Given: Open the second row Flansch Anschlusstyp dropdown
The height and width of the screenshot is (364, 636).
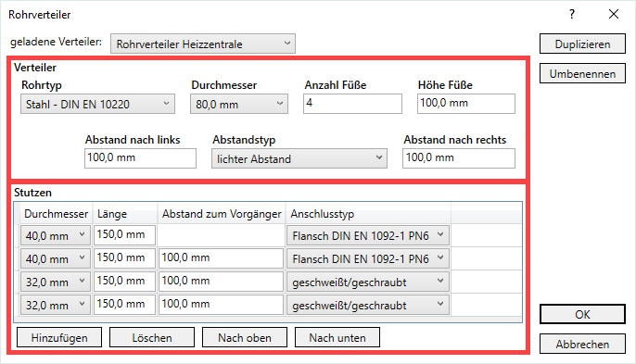Looking at the screenshot, I should [368, 258].
